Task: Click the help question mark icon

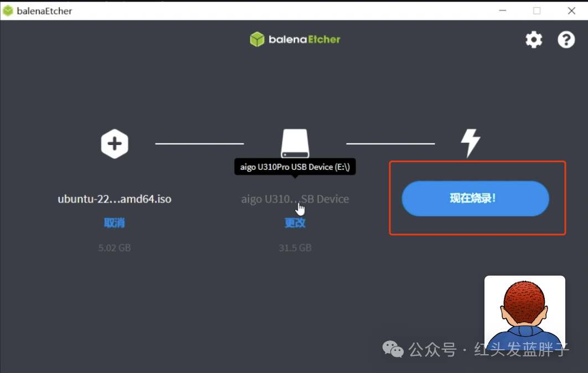Action: pyautogui.click(x=566, y=39)
